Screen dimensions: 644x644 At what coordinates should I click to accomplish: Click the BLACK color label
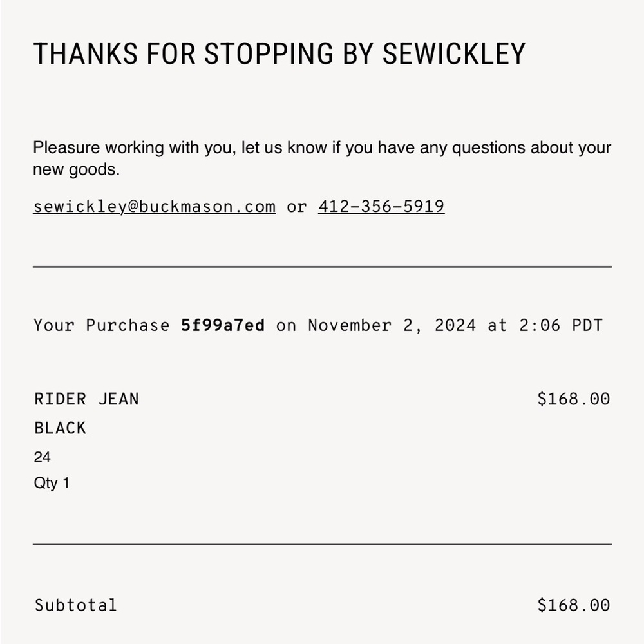coord(60,428)
